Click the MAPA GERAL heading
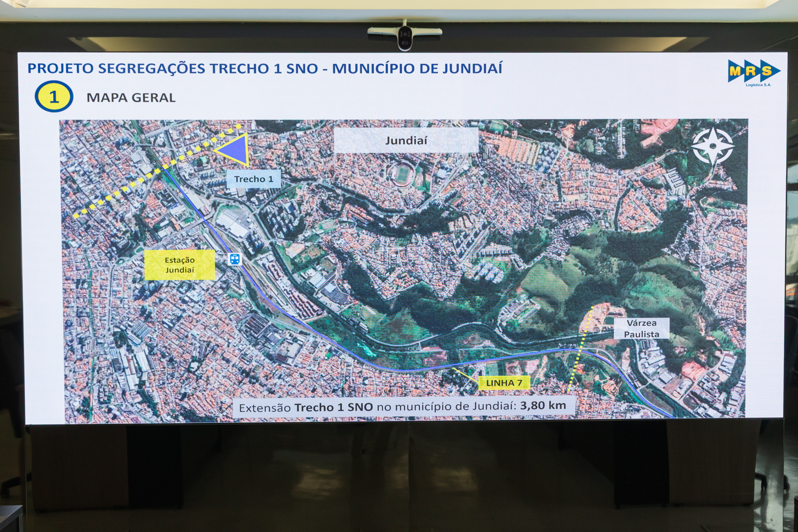798x532 pixels. pos(131,98)
